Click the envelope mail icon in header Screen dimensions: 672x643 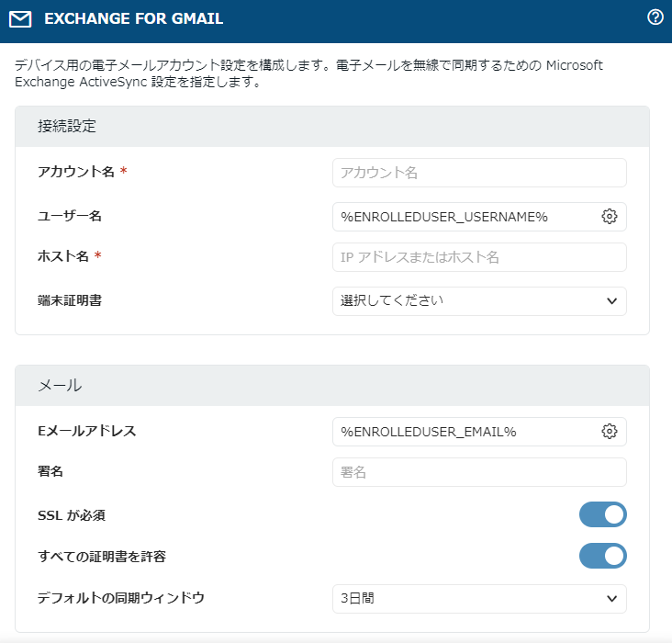coord(20,19)
